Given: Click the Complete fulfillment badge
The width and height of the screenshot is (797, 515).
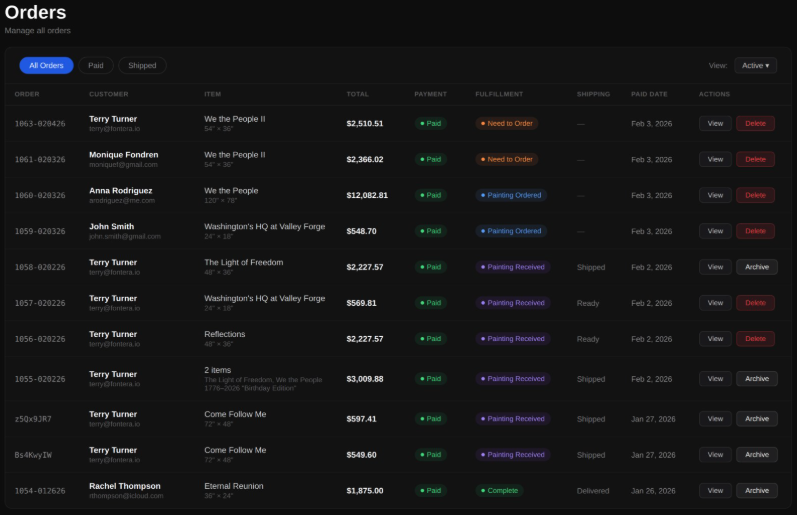Looking at the screenshot, I should pos(500,491).
